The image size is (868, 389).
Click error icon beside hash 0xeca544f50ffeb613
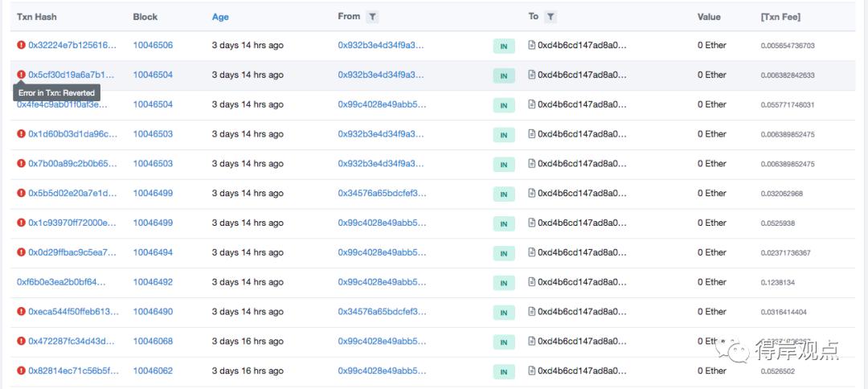tap(21, 312)
